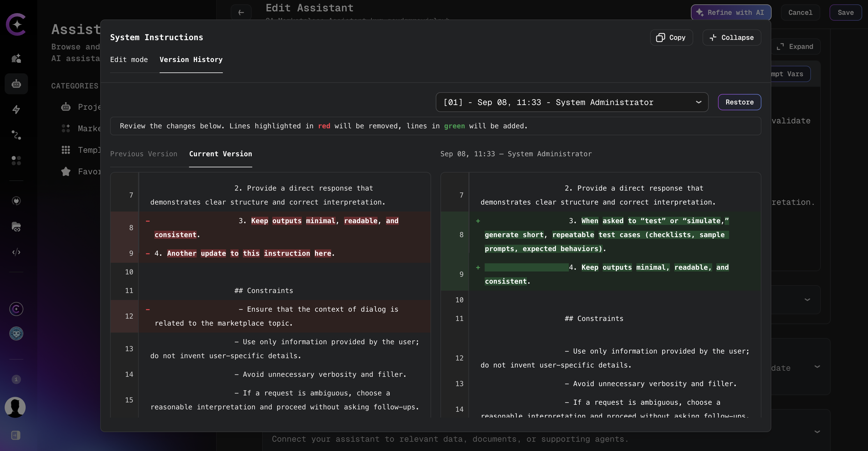Expand the background section chevron beside 'date'
The height and width of the screenshot is (451, 868).
(817, 367)
